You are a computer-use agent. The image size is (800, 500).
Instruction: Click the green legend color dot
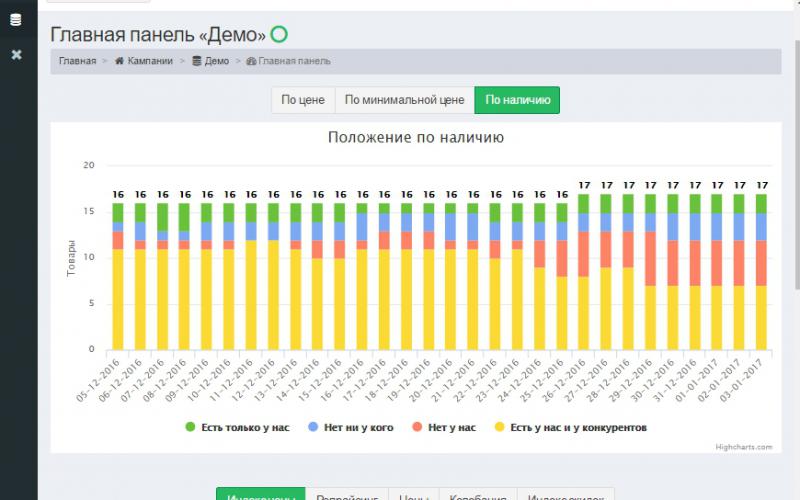190,427
